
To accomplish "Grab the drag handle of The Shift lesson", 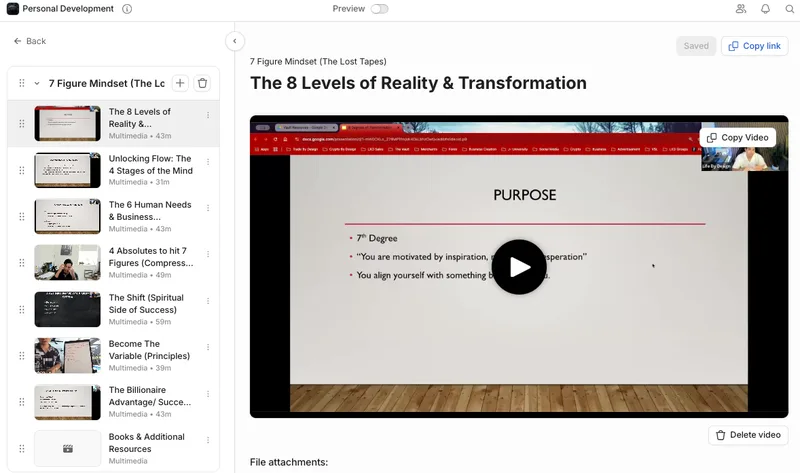I will pos(22,310).
